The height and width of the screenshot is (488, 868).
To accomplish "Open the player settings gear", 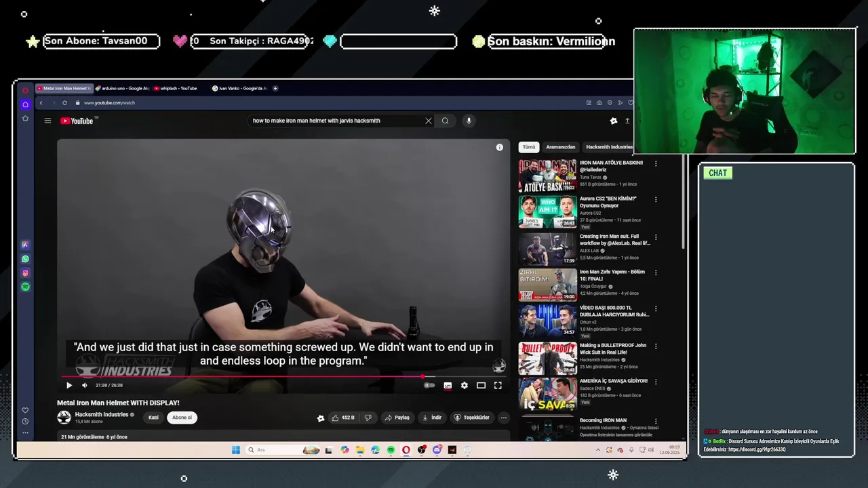I will pyautogui.click(x=465, y=385).
